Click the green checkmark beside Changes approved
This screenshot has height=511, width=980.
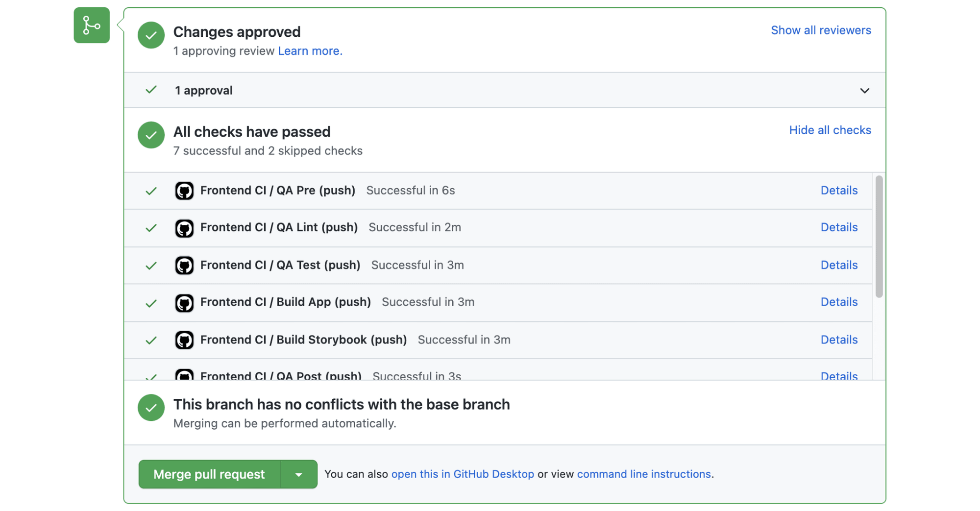151,35
